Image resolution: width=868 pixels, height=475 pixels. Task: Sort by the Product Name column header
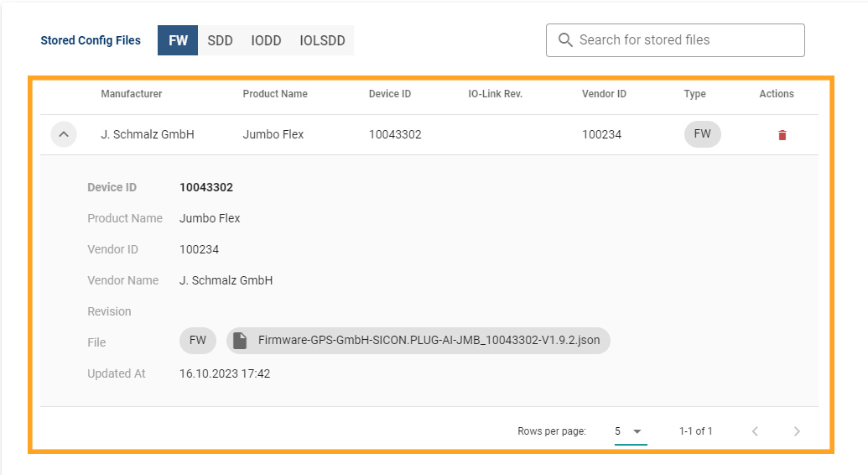tap(275, 94)
